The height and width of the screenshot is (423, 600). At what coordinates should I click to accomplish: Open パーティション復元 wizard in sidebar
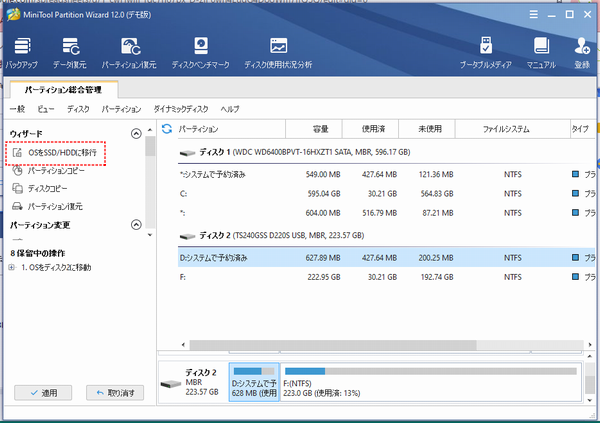[47, 206]
